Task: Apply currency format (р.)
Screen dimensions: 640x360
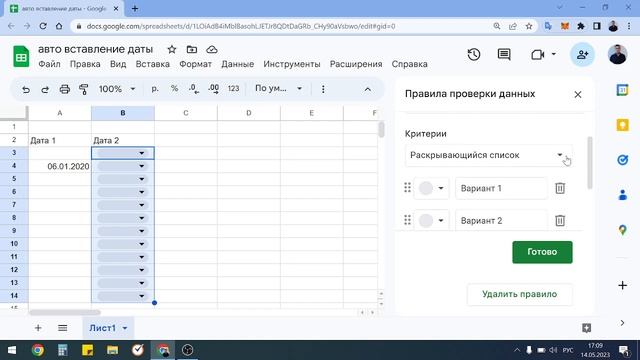Action: point(155,89)
